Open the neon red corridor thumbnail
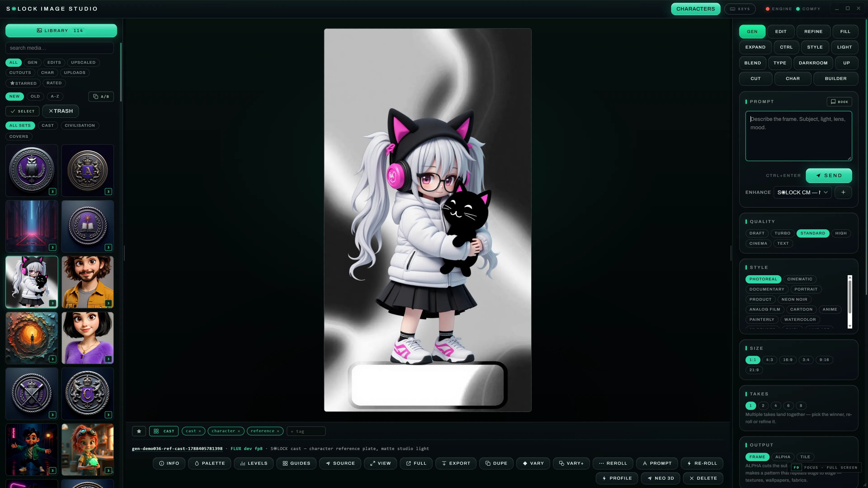 32,226
